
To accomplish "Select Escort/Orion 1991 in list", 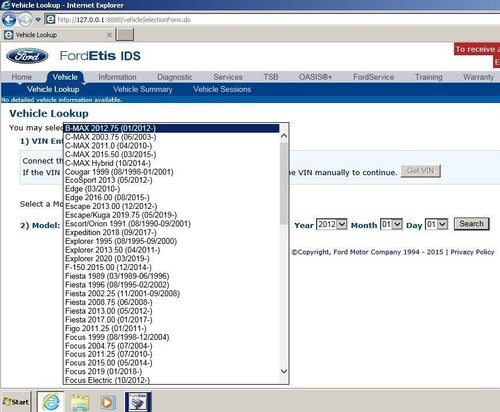I will [x=172, y=224].
